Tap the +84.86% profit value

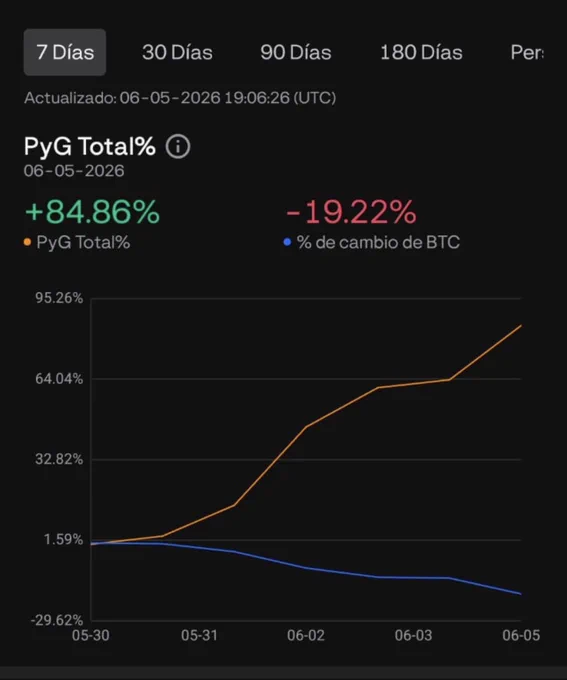coord(92,212)
